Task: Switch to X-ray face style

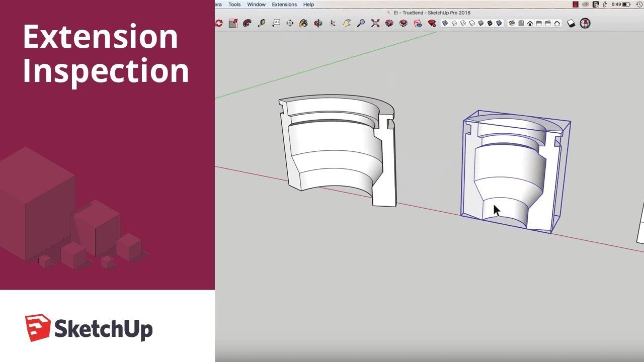Action: pyautogui.click(x=445, y=23)
